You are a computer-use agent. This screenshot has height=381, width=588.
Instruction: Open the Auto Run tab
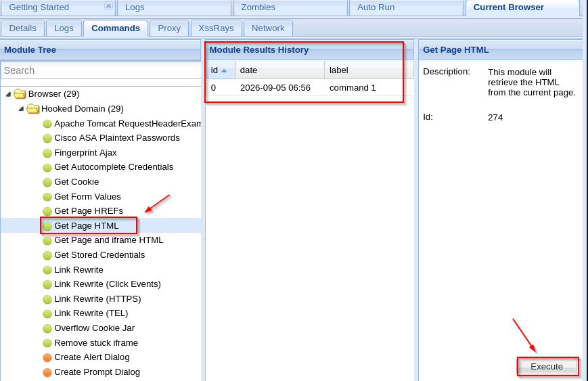407,7
